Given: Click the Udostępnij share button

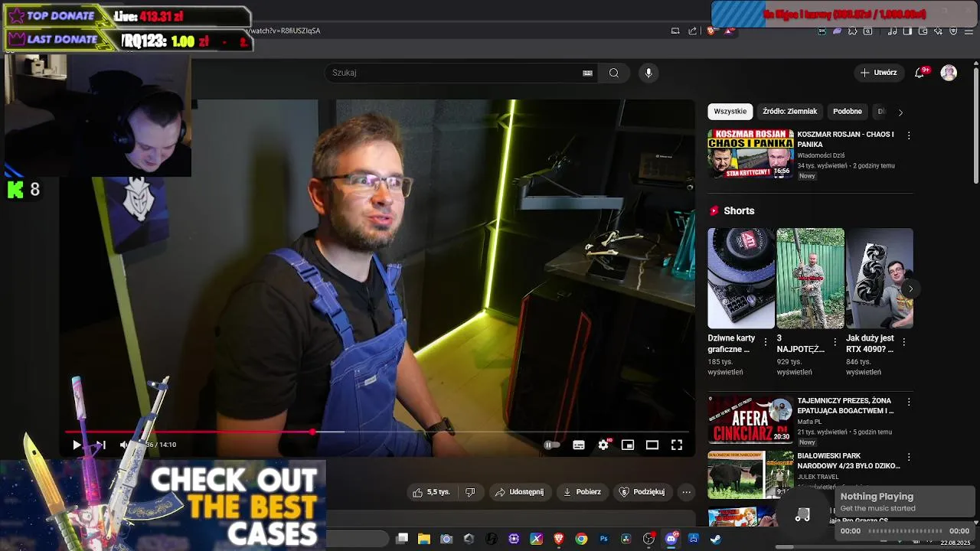Looking at the screenshot, I should 520,492.
